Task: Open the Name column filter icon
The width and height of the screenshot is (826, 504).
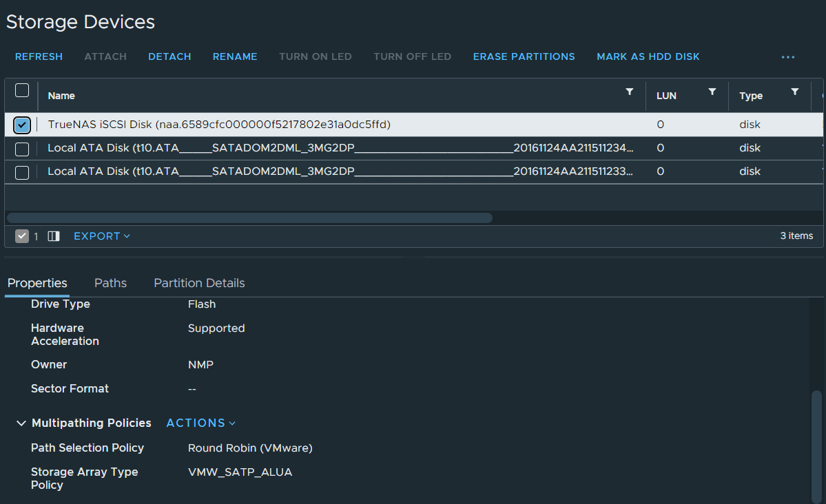Action: pos(630,92)
